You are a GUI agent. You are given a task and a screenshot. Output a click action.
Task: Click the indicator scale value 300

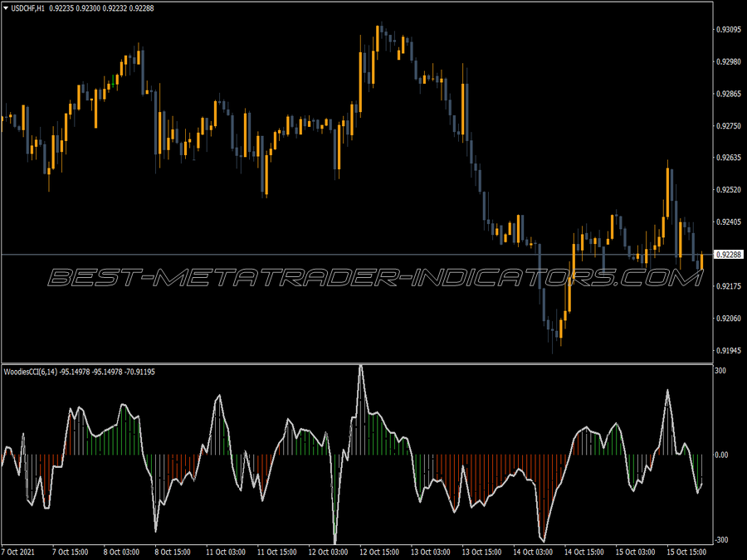[720, 371]
